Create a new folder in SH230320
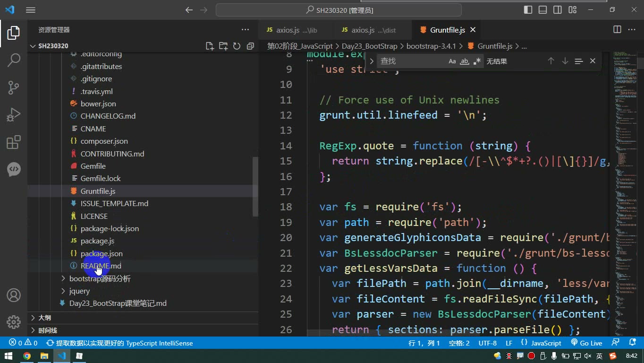The image size is (644, 363). (x=223, y=46)
